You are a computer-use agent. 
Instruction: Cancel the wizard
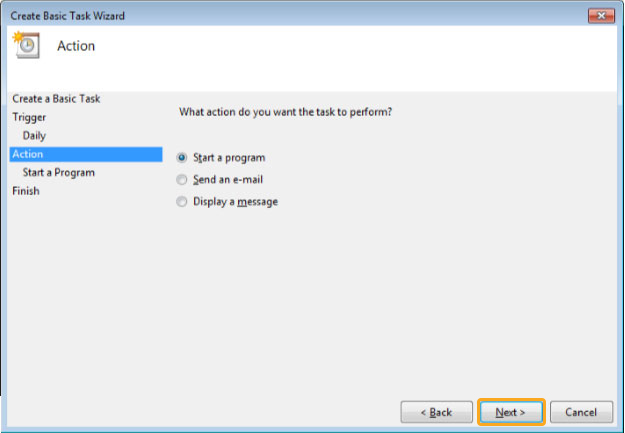coord(581,412)
